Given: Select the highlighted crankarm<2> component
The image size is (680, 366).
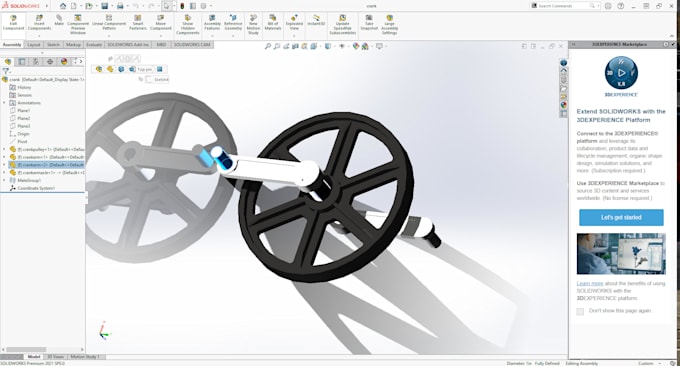Looking at the screenshot, I should [x=46, y=165].
